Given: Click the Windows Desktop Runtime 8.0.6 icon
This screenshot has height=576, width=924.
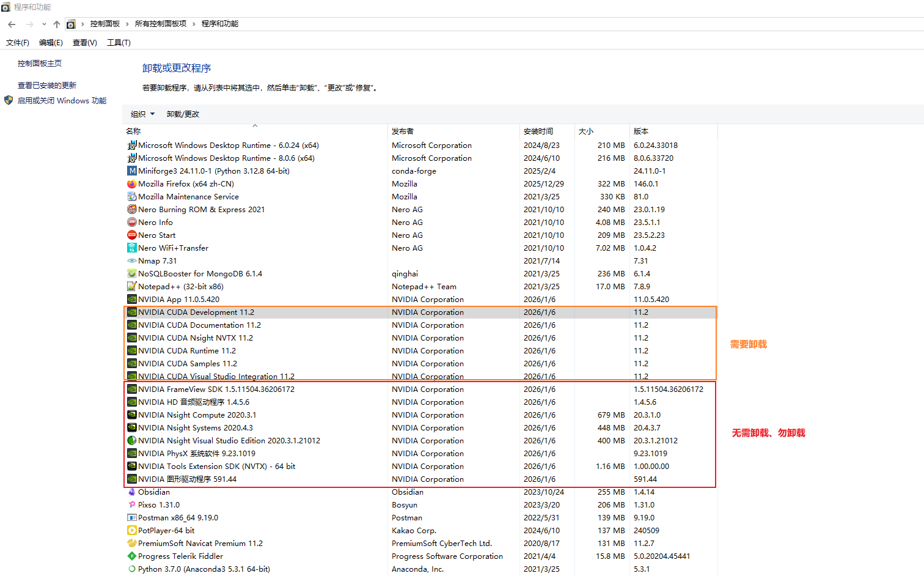Looking at the screenshot, I should (131, 158).
